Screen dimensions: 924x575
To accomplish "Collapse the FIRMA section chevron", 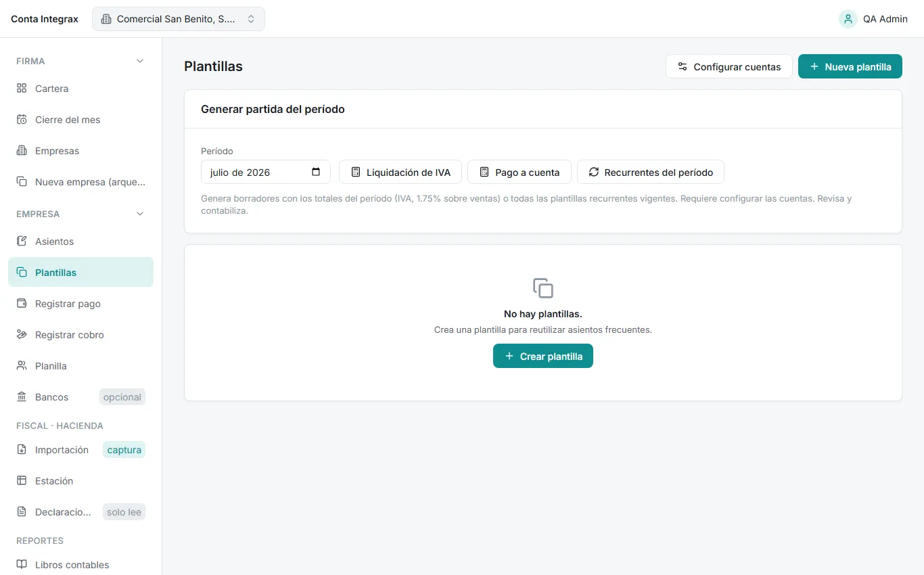I will click(x=140, y=61).
